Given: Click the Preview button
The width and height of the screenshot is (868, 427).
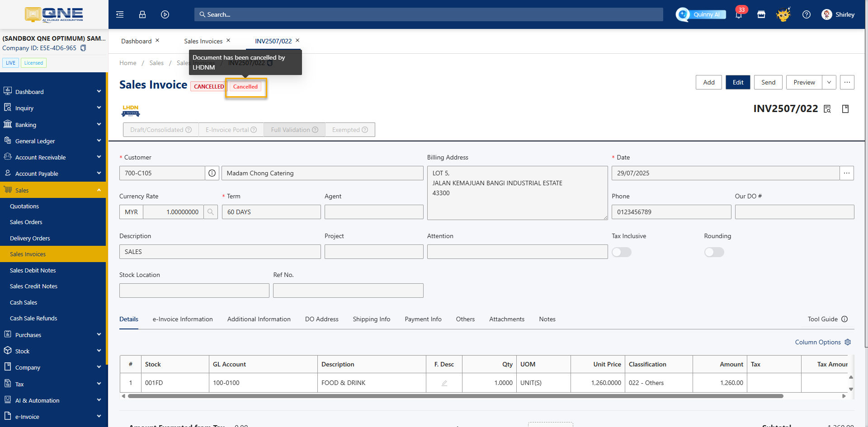Looking at the screenshot, I should (x=804, y=82).
